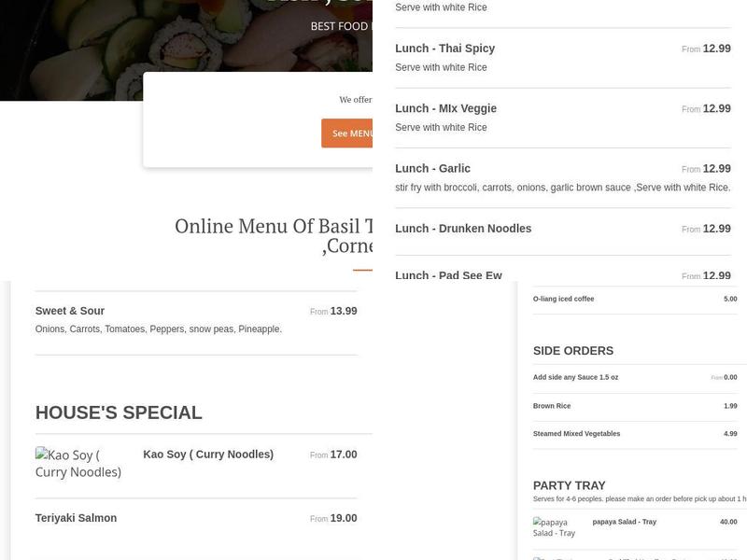
Task: Open the Lunch - Garlic item details
Action: click(x=432, y=168)
